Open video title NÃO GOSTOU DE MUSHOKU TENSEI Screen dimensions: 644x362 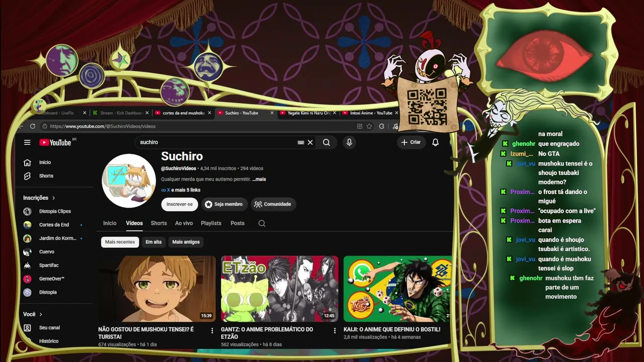click(x=146, y=333)
